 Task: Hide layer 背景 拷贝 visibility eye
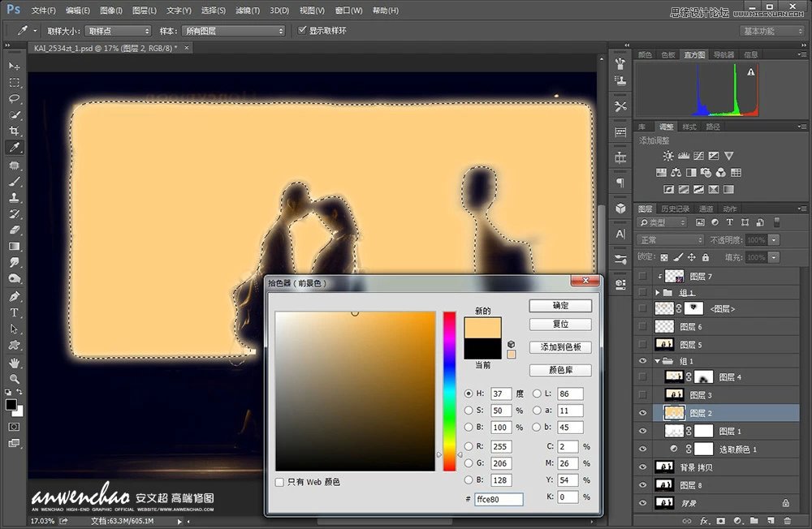(x=642, y=467)
